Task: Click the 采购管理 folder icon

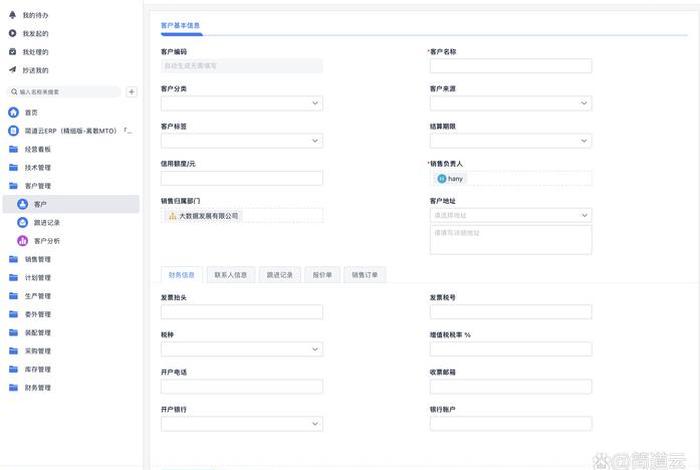Action: [13, 350]
